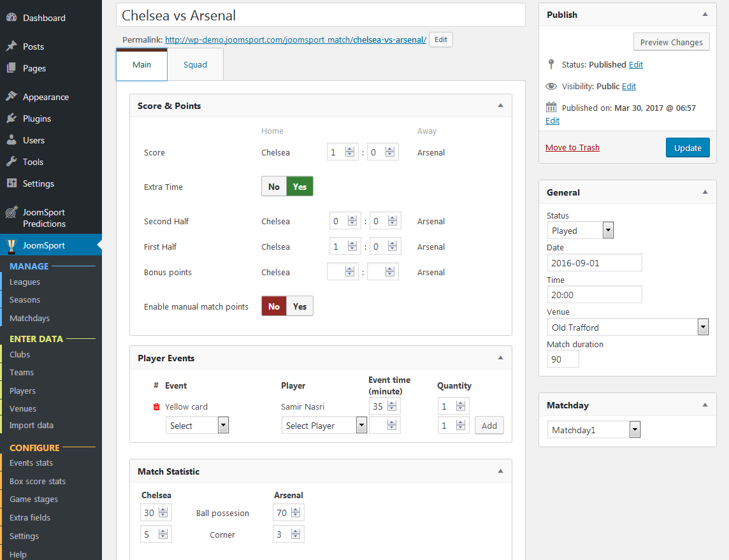Set manual match points to Yes
Screen dimensions: 729x560
(x=300, y=306)
